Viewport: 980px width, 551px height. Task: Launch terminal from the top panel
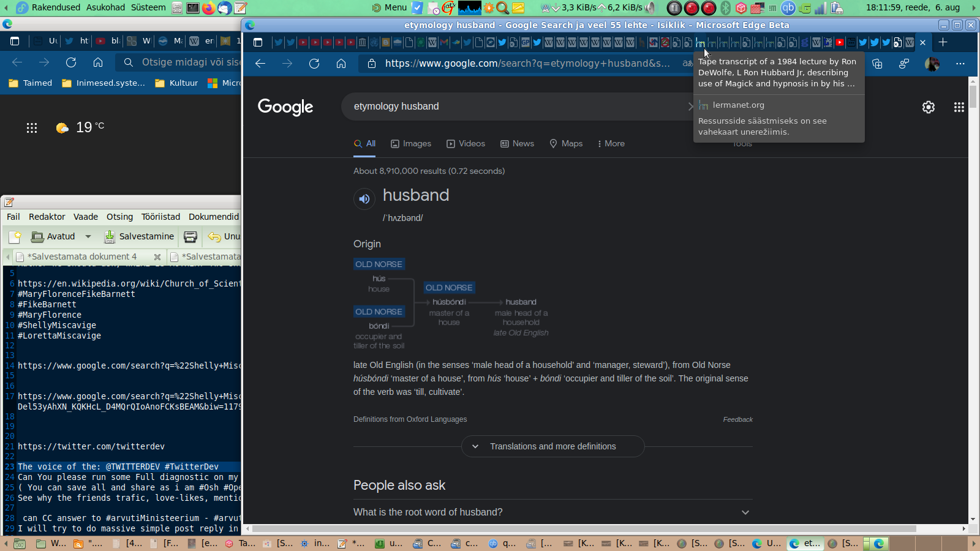tap(192, 8)
